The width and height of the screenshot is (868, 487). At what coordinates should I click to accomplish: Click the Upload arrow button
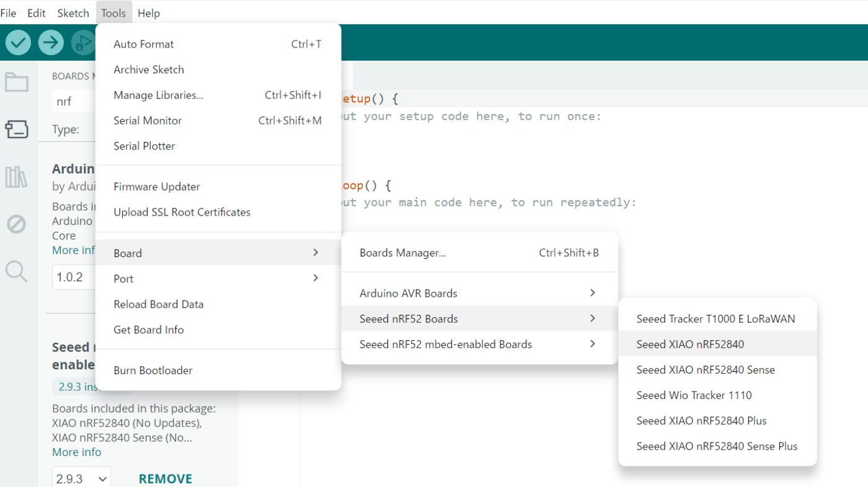pyautogui.click(x=51, y=42)
